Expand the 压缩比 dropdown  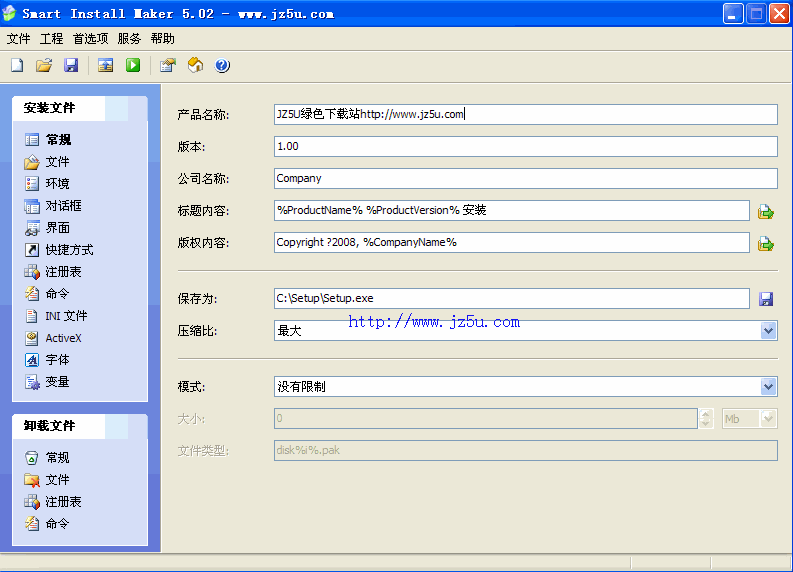click(x=768, y=331)
